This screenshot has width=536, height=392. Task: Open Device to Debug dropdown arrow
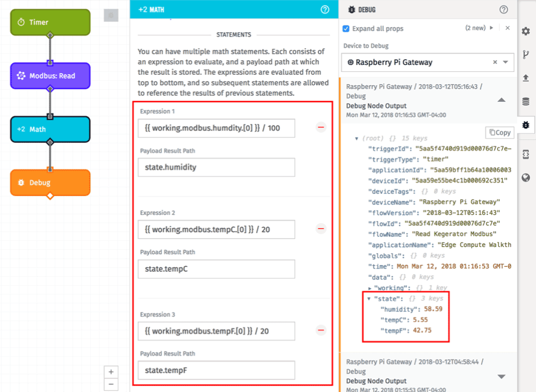pyautogui.click(x=505, y=62)
